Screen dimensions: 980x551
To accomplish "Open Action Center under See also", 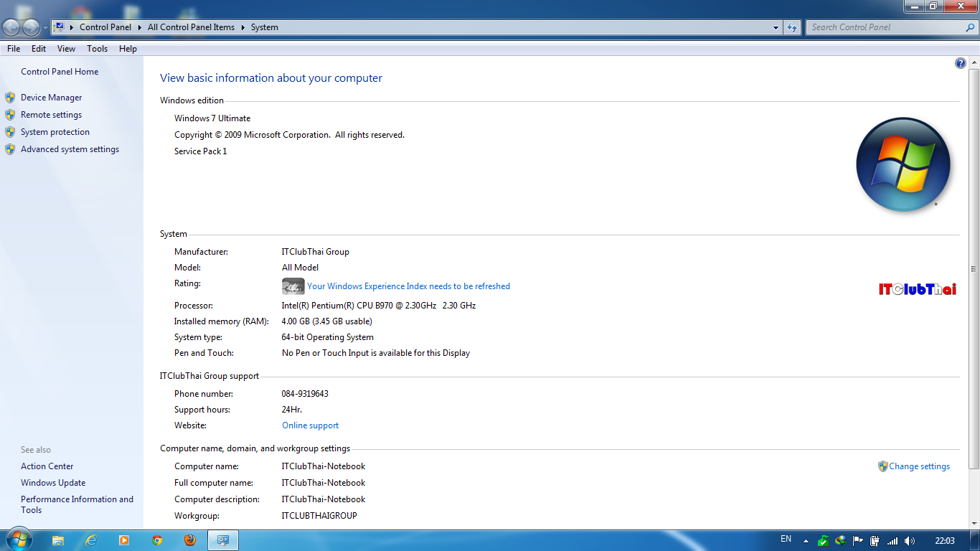I will (x=47, y=466).
